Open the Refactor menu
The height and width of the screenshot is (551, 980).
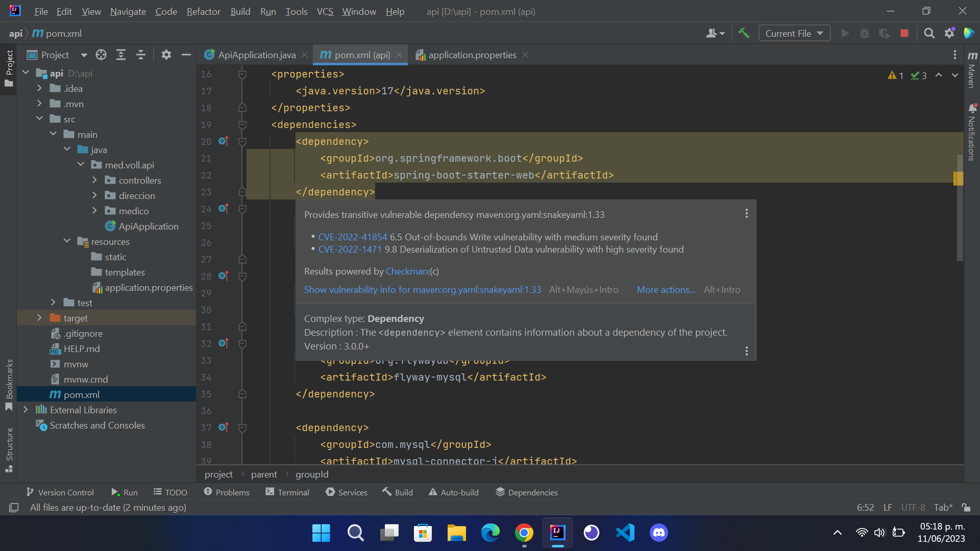203,11
